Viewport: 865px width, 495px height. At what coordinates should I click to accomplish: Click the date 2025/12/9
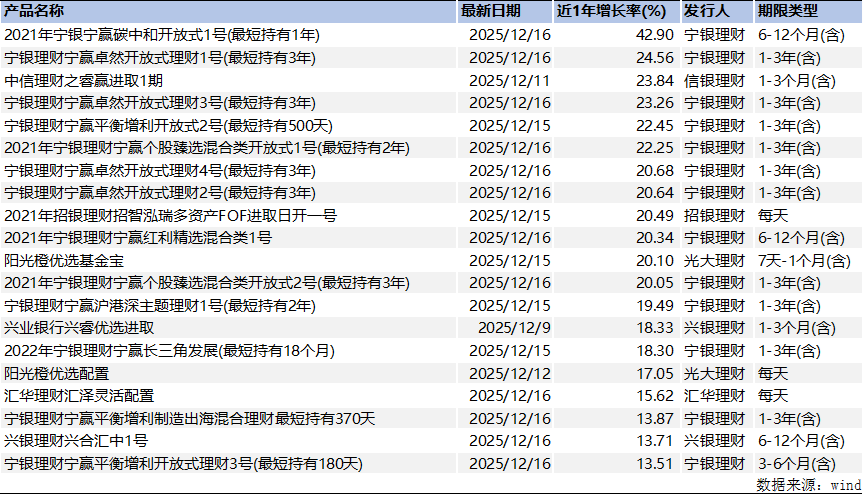tap(514, 328)
